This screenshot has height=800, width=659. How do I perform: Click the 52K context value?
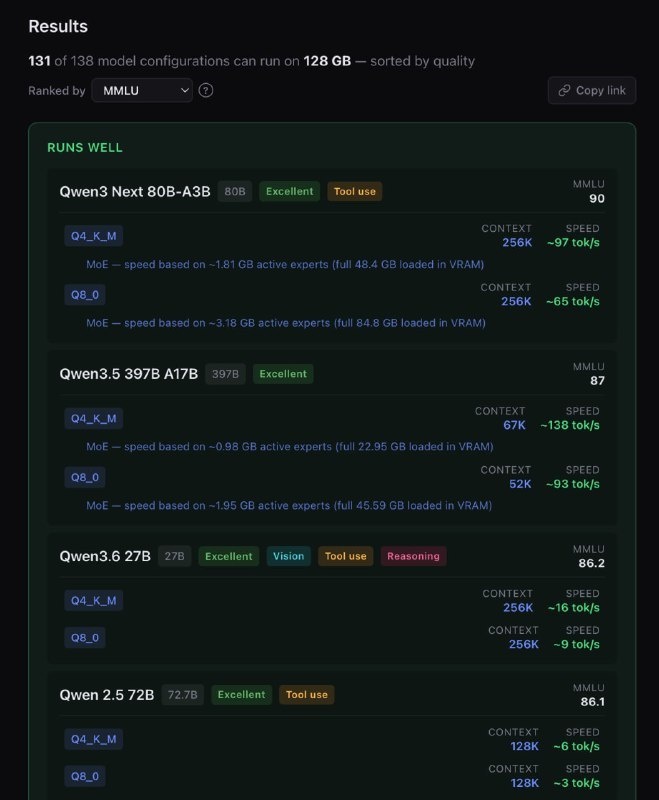pos(520,484)
